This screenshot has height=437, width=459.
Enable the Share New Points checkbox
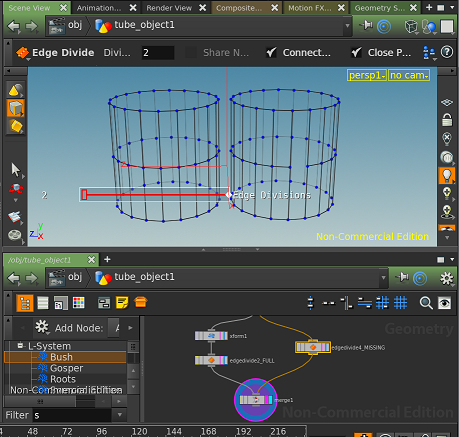pos(191,52)
